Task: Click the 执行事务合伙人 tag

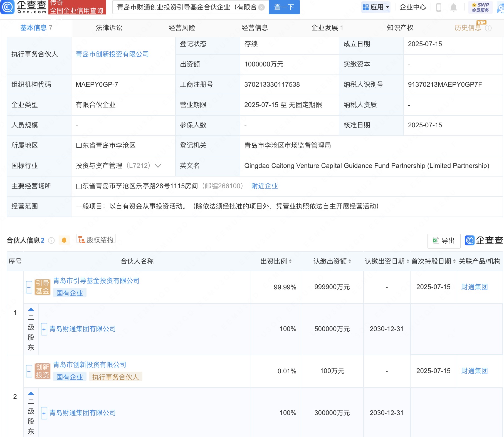Action: pyautogui.click(x=115, y=377)
